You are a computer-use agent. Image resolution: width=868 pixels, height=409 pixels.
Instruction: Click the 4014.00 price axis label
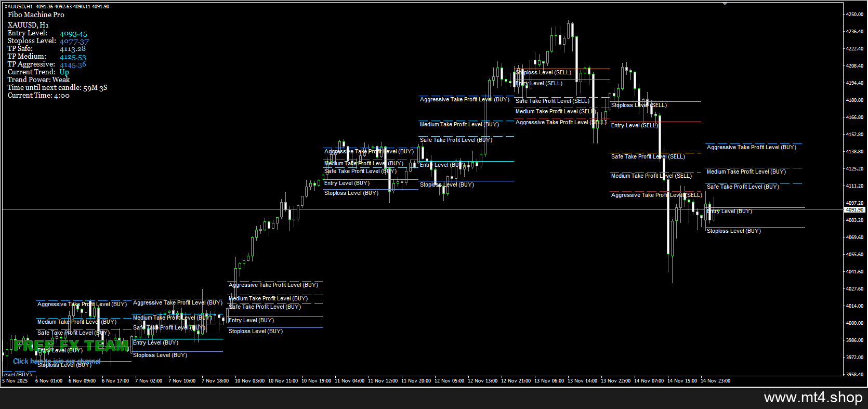pyautogui.click(x=854, y=306)
